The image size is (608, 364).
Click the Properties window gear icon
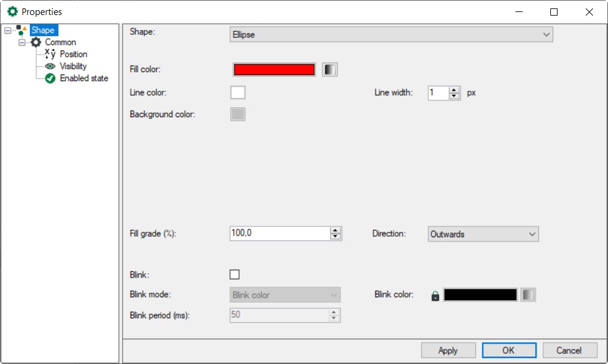pyautogui.click(x=13, y=11)
